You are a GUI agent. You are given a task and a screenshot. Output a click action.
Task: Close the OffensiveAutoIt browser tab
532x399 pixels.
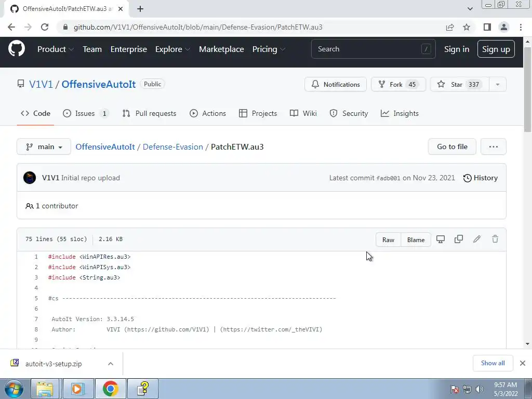point(121,9)
